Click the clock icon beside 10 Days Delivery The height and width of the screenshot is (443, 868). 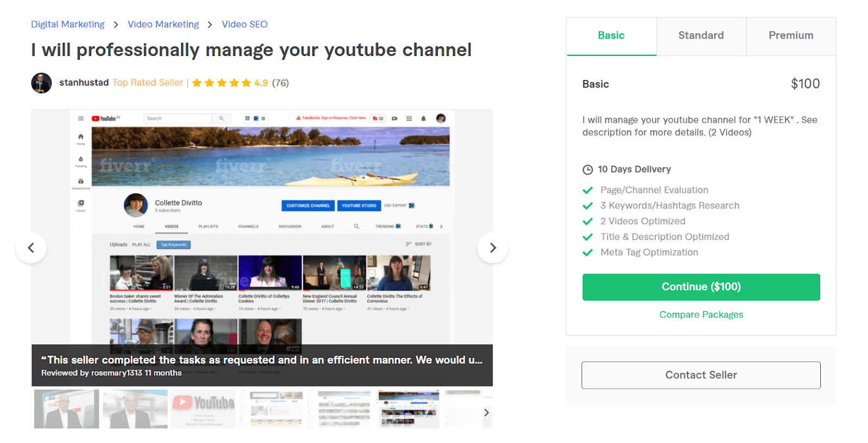pyautogui.click(x=588, y=169)
